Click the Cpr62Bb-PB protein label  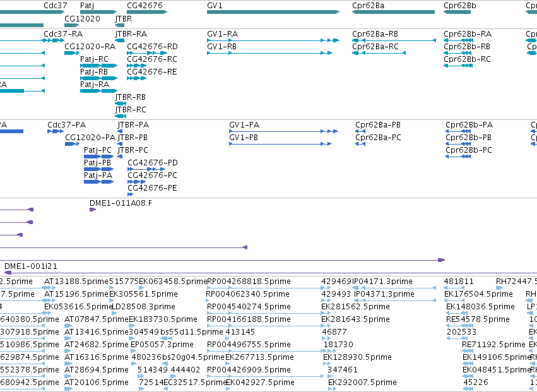[468, 138]
